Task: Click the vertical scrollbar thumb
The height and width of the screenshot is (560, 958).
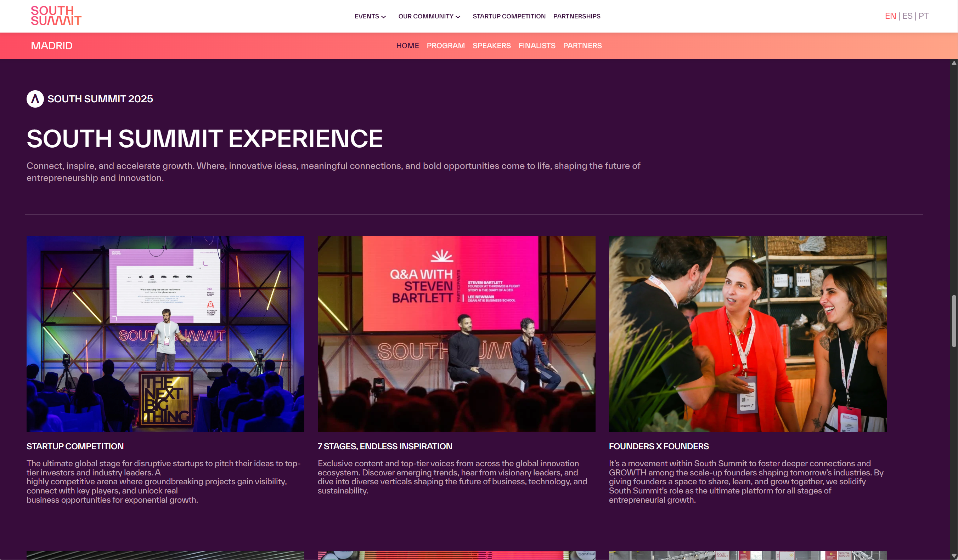Action: 953,321
